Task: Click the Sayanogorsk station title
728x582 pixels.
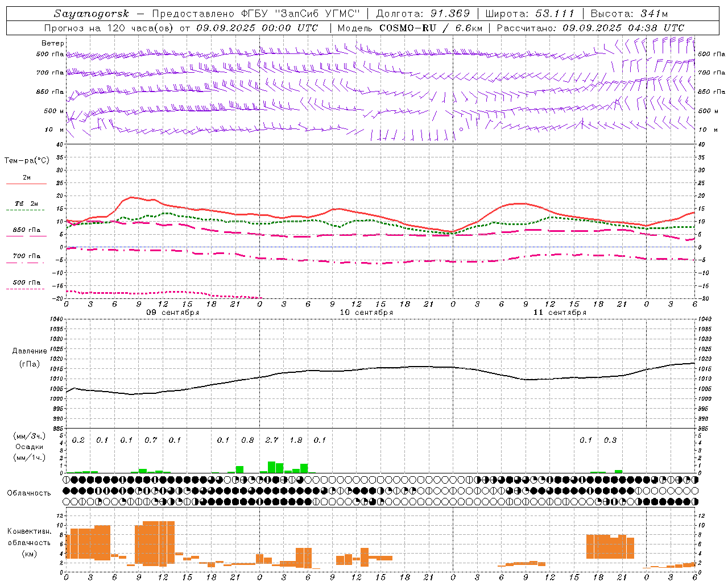Action: click(x=92, y=14)
